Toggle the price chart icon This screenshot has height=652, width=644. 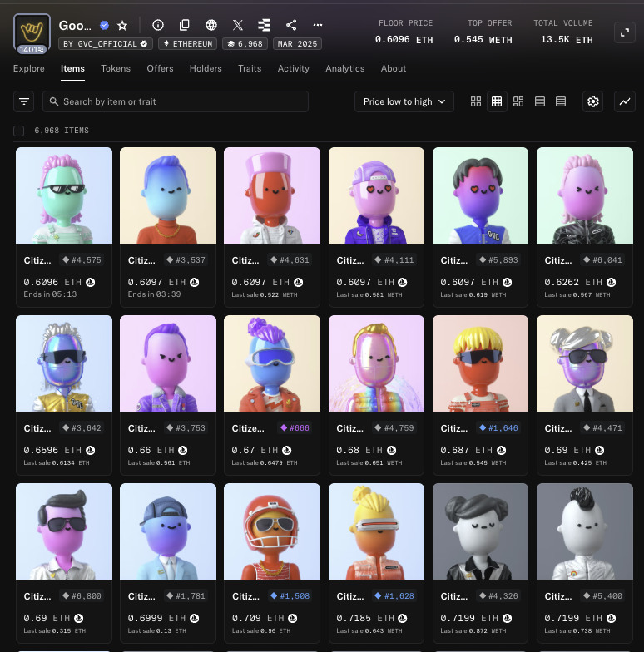[x=624, y=101]
